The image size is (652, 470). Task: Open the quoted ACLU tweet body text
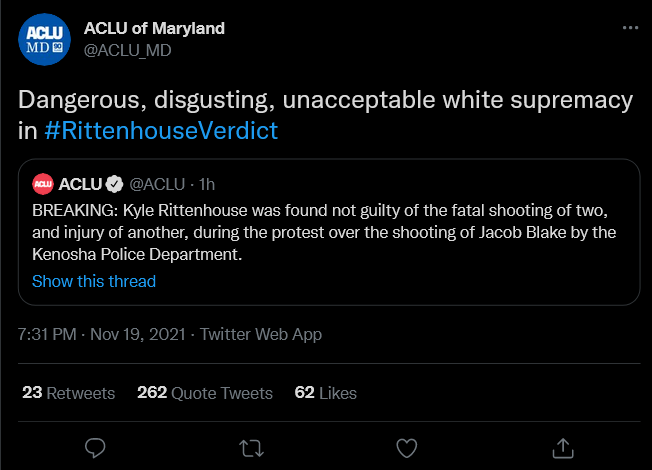[322, 233]
